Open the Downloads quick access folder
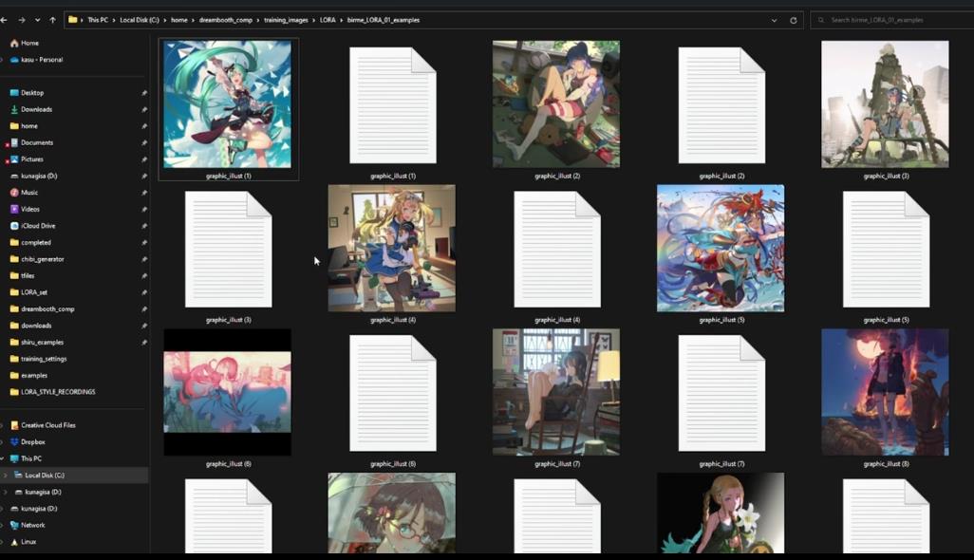 tap(36, 109)
